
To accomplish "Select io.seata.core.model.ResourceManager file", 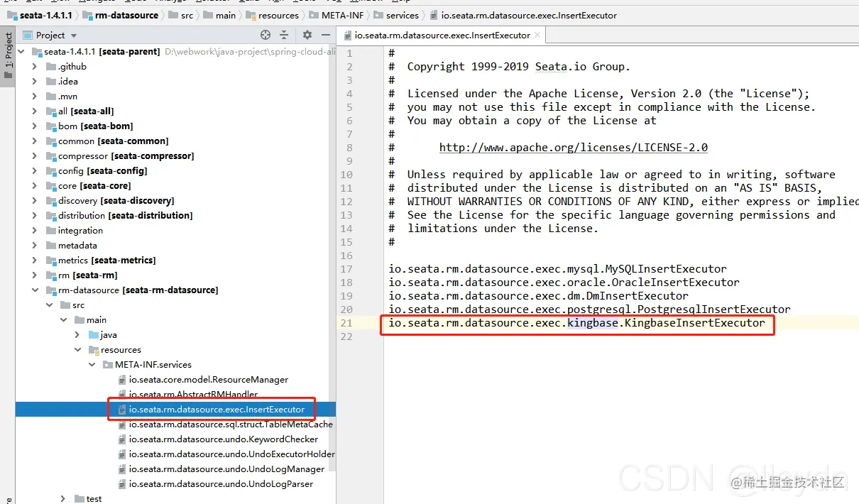I will click(x=175, y=380).
